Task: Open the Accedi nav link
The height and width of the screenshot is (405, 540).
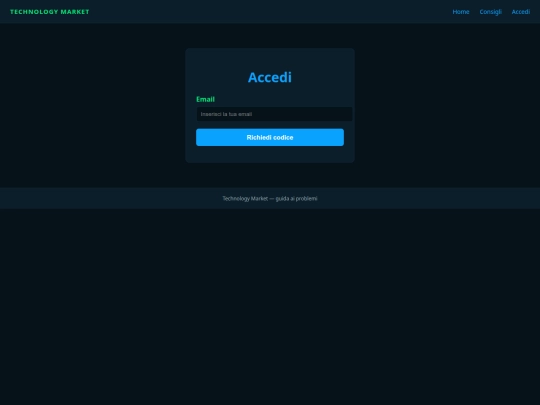Action: [x=521, y=12]
